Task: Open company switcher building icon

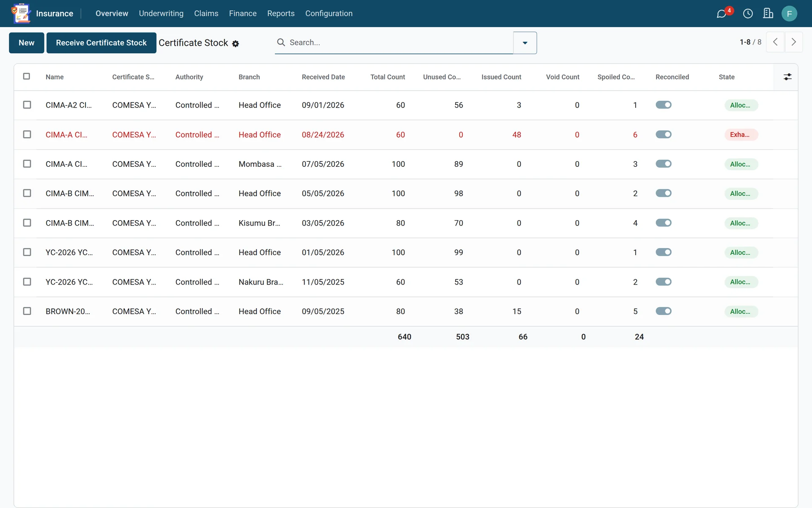Action: [x=768, y=14]
